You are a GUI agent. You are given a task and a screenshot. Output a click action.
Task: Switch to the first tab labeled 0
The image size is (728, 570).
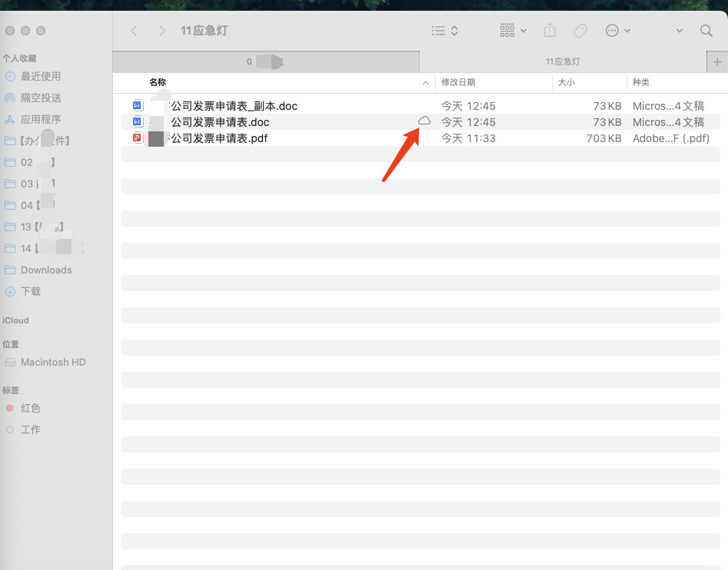point(265,61)
